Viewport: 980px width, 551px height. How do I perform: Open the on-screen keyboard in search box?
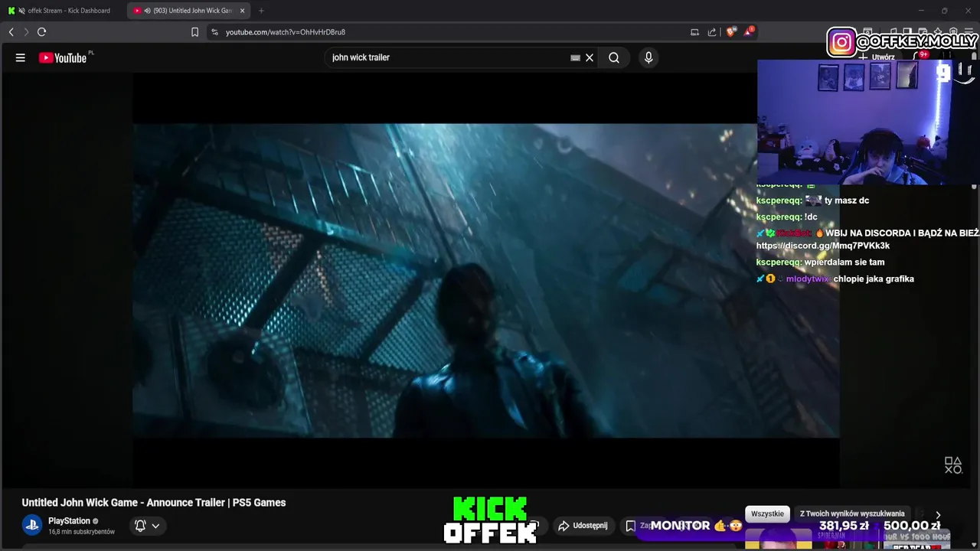click(x=575, y=57)
